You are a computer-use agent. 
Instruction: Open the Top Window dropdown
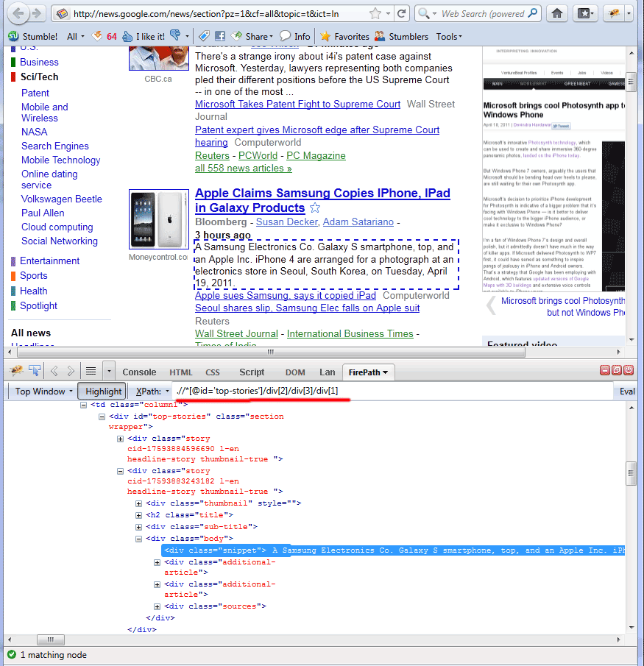(x=43, y=392)
